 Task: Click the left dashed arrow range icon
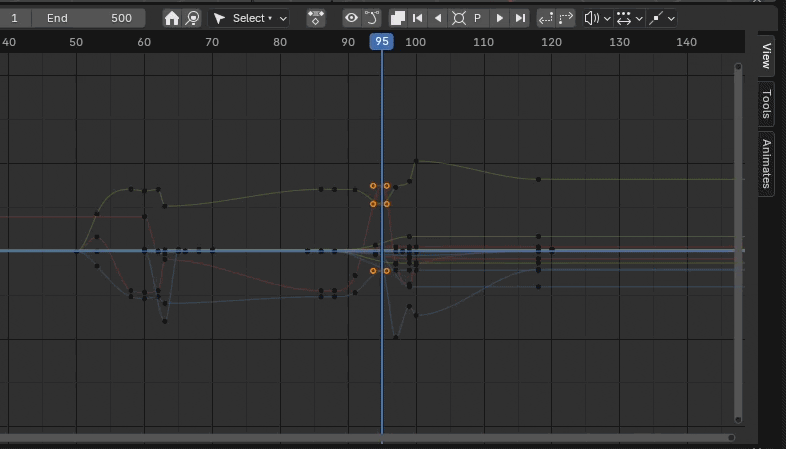(x=546, y=18)
